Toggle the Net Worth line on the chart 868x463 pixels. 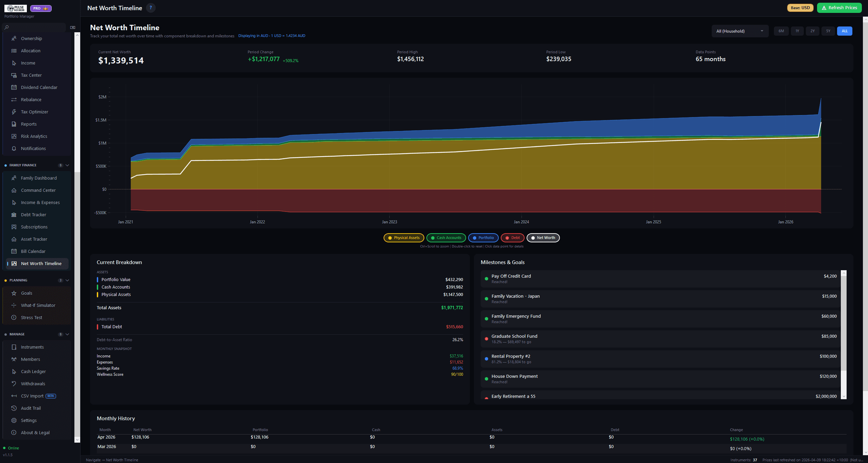point(543,238)
